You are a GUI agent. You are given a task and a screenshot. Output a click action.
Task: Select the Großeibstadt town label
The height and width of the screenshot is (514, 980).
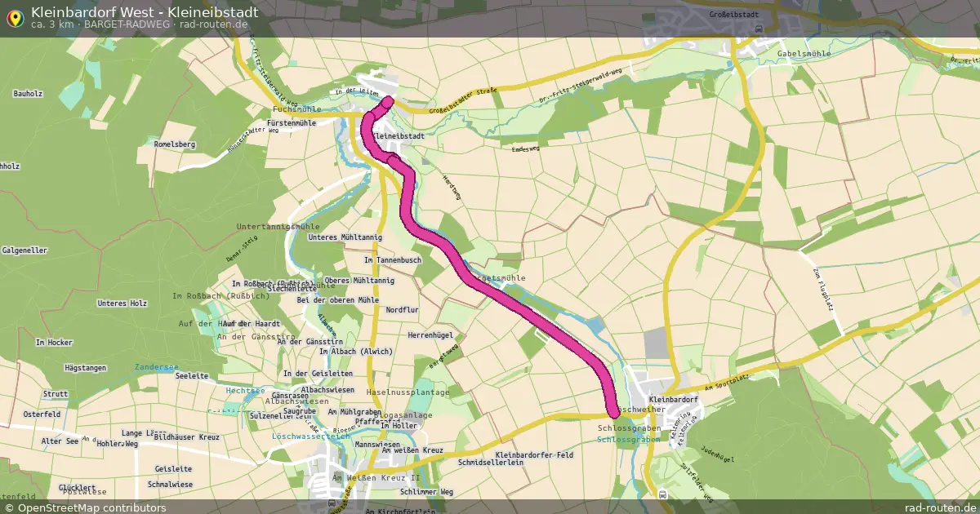(x=735, y=15)
